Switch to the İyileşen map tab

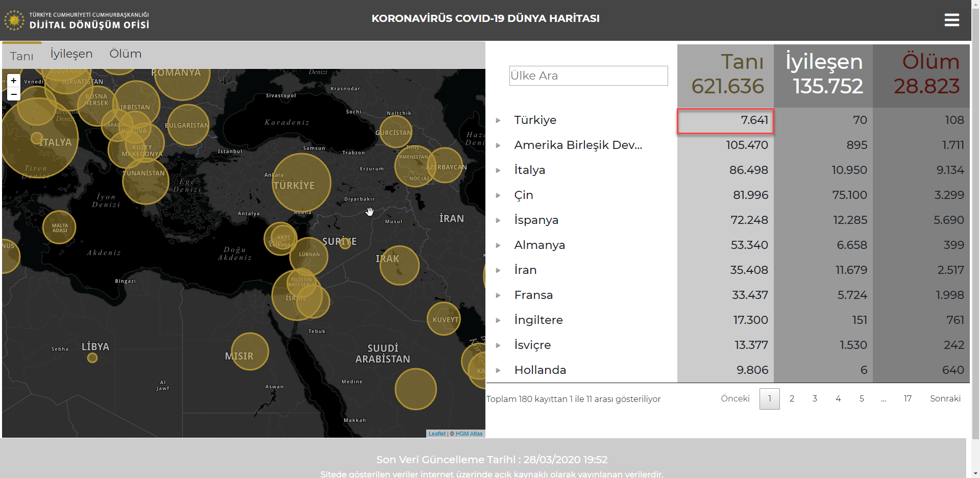click(x=71, y=54)
